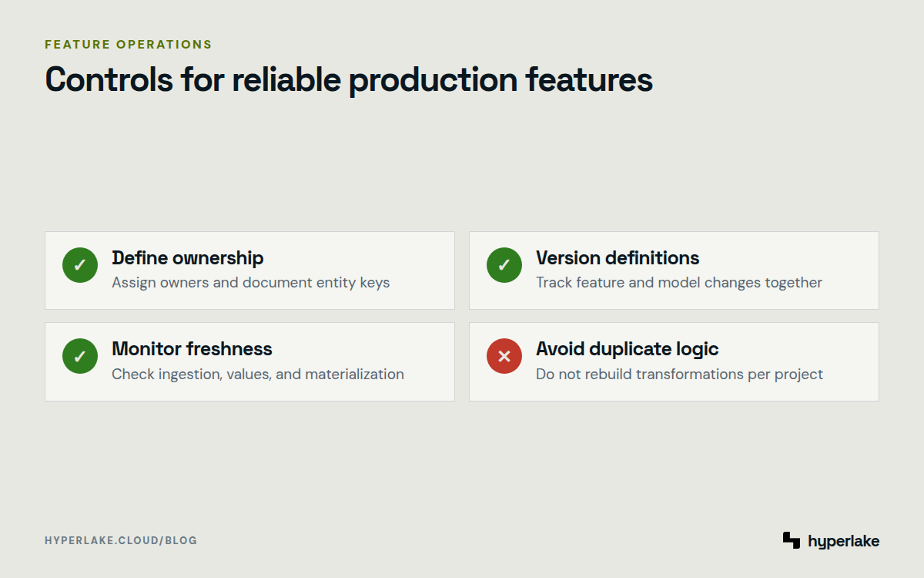
Task: Click the 'FEATURE OPERATIONS' label
Action: [129, 45]
